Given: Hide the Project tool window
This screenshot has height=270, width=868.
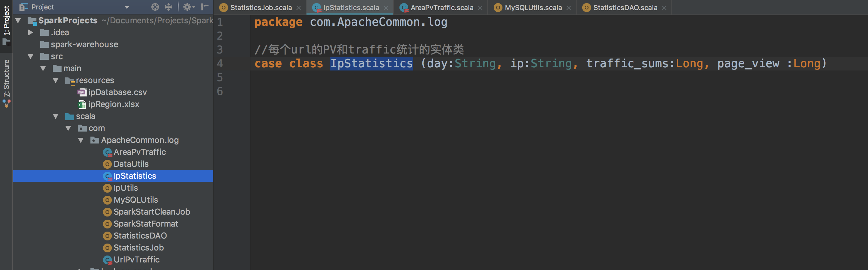Looking at the screenshot, I should (x=204, y=7).
